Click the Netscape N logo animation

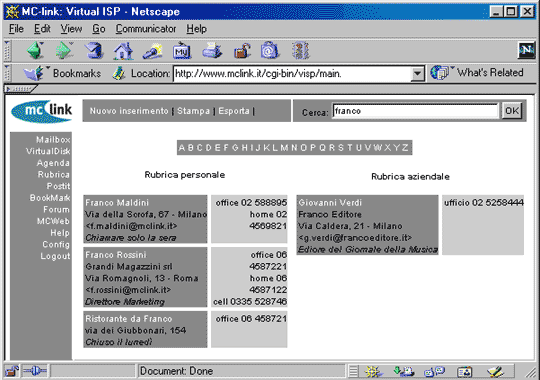point(526,51)
